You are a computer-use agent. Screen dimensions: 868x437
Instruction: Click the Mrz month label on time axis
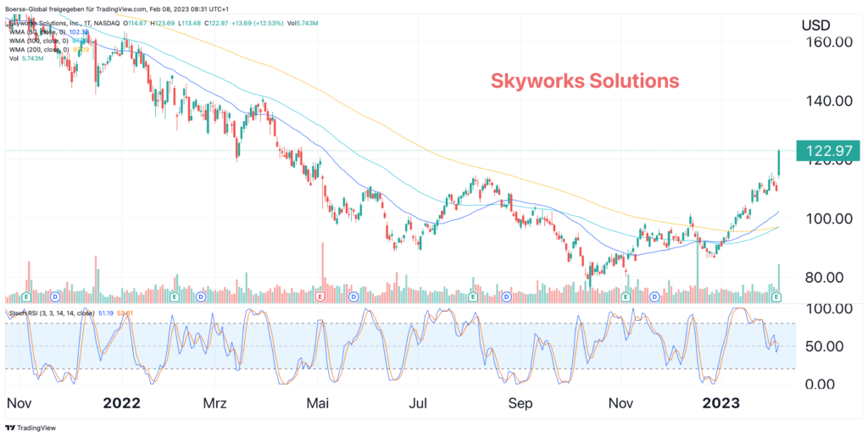(x=214, y=403)
